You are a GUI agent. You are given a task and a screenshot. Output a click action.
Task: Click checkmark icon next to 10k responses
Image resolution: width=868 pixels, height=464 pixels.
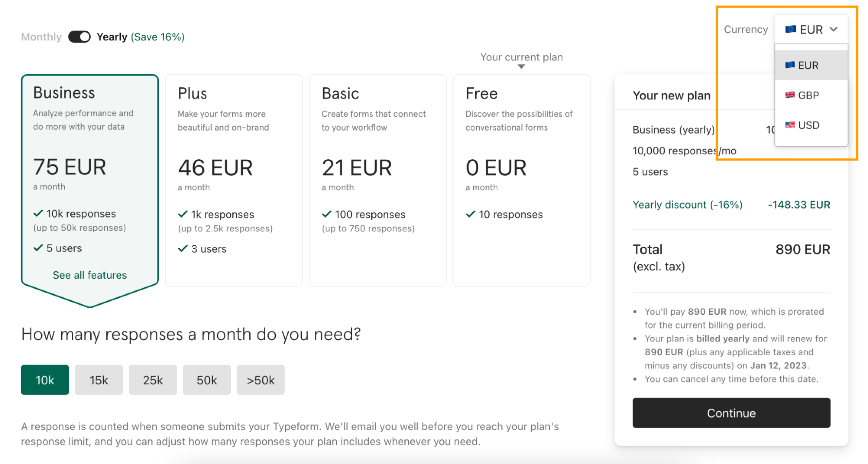point(38,213)
